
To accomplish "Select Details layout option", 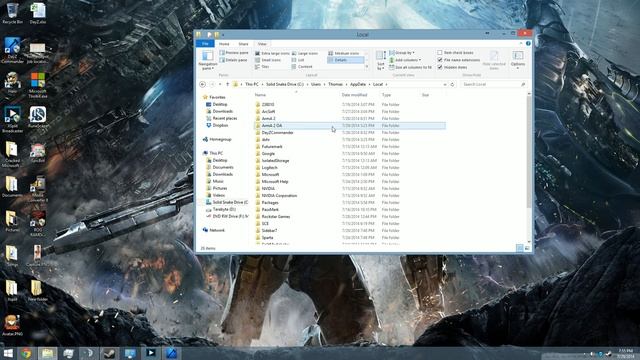I will [x=345, y=60].
